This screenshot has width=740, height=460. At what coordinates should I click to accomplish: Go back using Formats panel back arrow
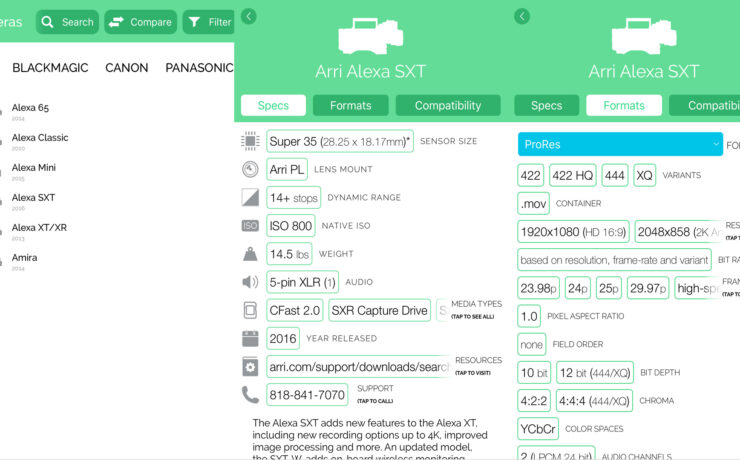point(522,17)
